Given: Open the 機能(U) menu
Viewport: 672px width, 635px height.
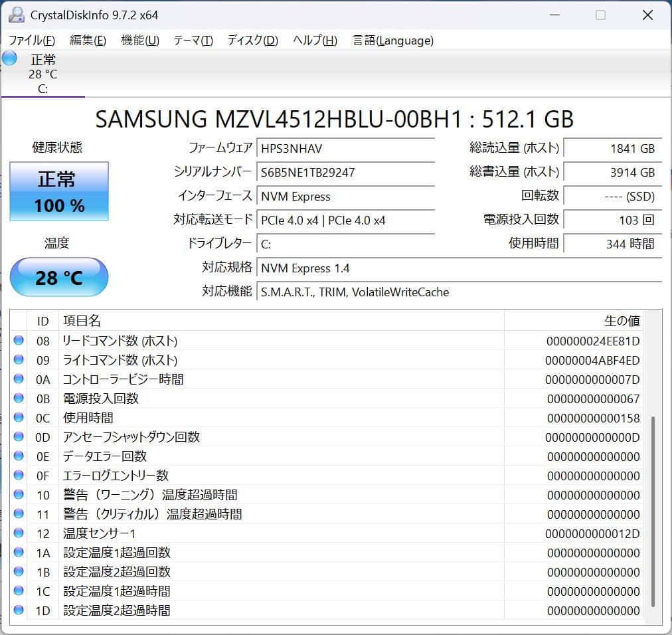Looking at the screenshot, I should tap(140, 41).
